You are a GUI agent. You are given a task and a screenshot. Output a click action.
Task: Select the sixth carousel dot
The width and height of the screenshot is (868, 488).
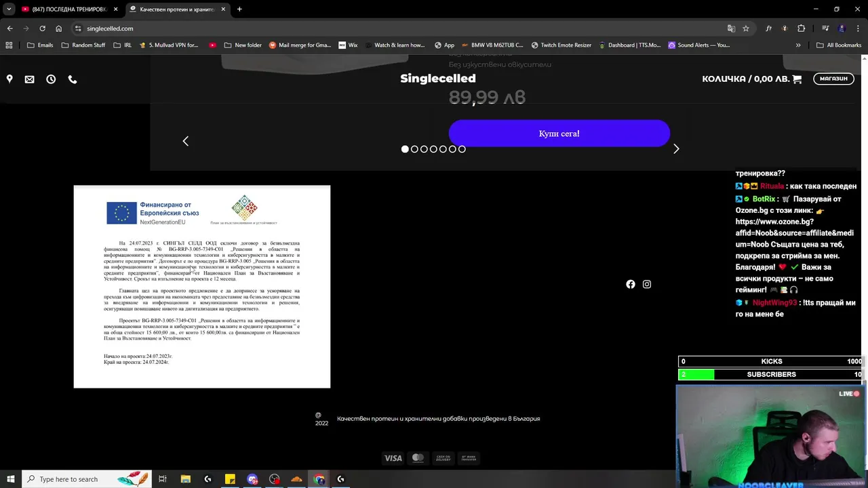[x=452, y=149]
